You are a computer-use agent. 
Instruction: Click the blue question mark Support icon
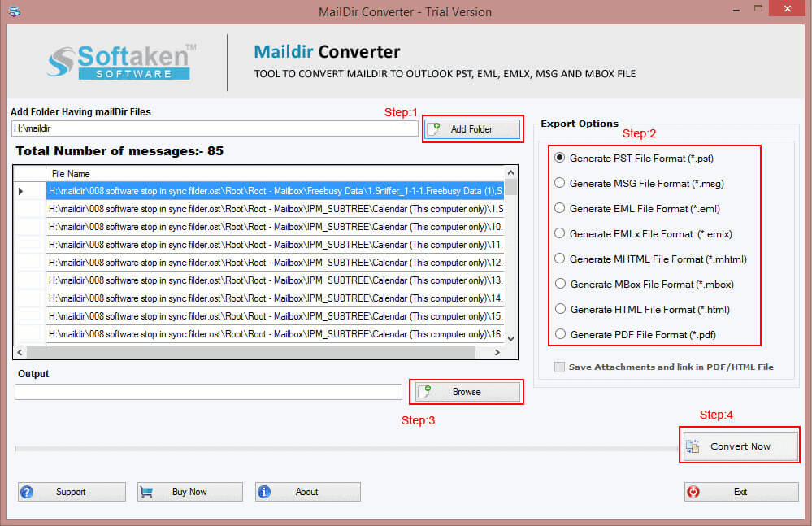point(27,492)
